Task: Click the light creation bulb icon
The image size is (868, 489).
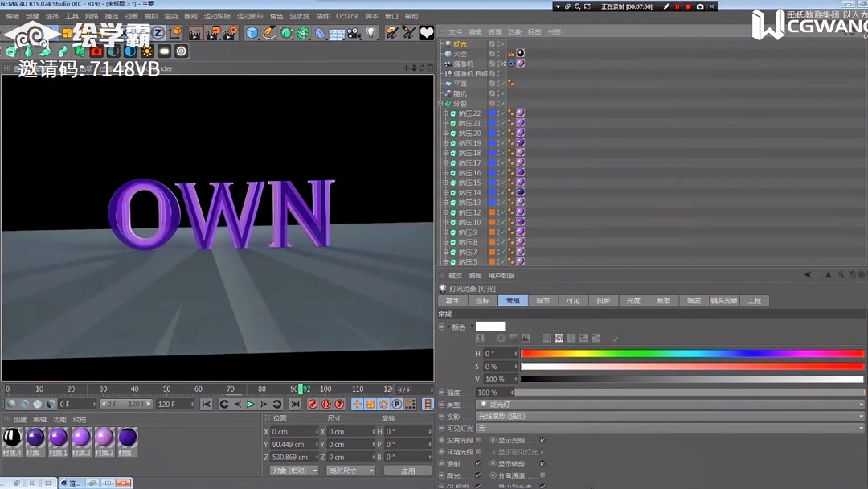Action: pyautogui.click(x=371, y=32)
